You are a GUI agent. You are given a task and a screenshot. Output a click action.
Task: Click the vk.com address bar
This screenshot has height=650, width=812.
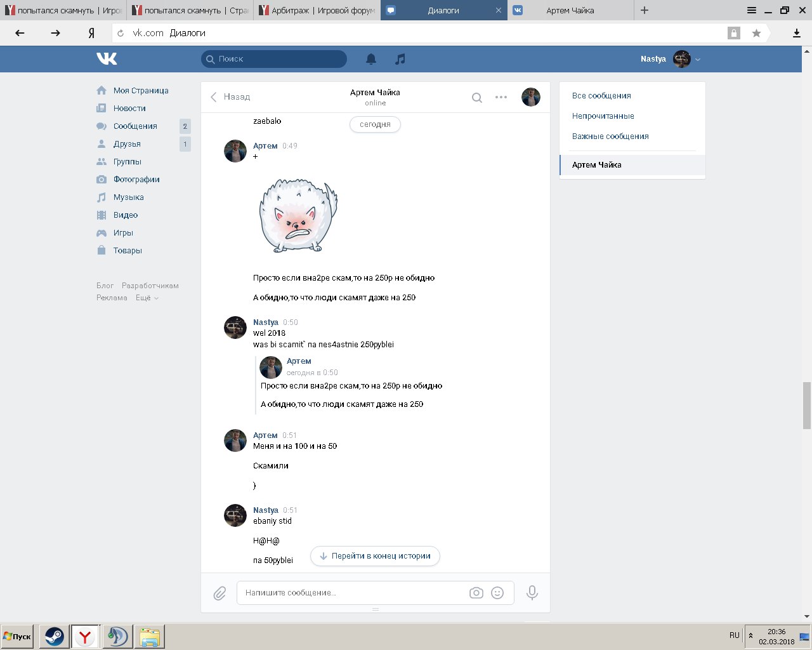(419, 33)
